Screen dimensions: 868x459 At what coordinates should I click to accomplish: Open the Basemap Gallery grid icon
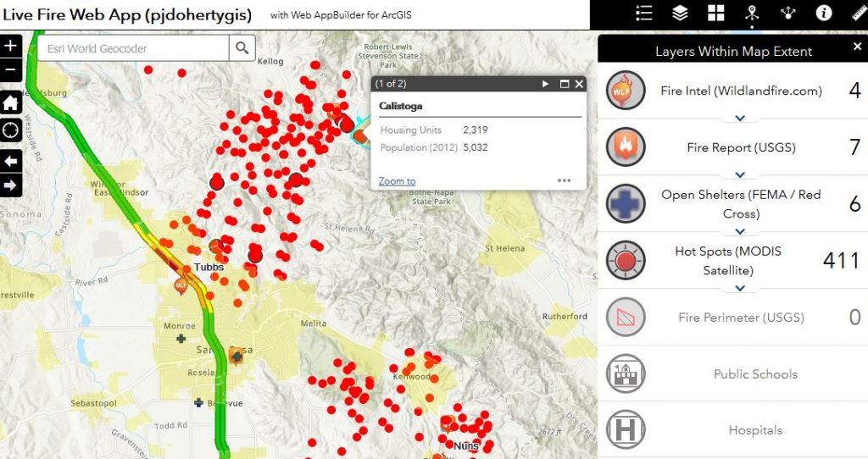(x=716, y=13)
